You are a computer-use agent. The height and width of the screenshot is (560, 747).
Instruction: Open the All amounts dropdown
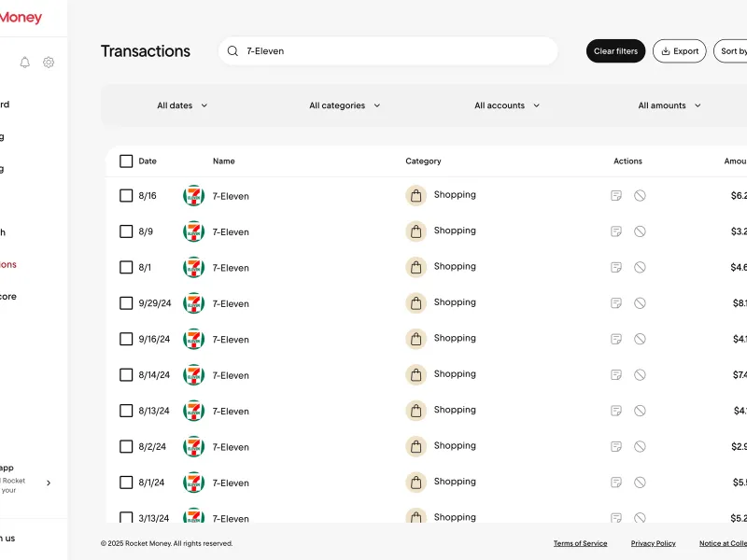pyautogui.click(x=669, y=105)
